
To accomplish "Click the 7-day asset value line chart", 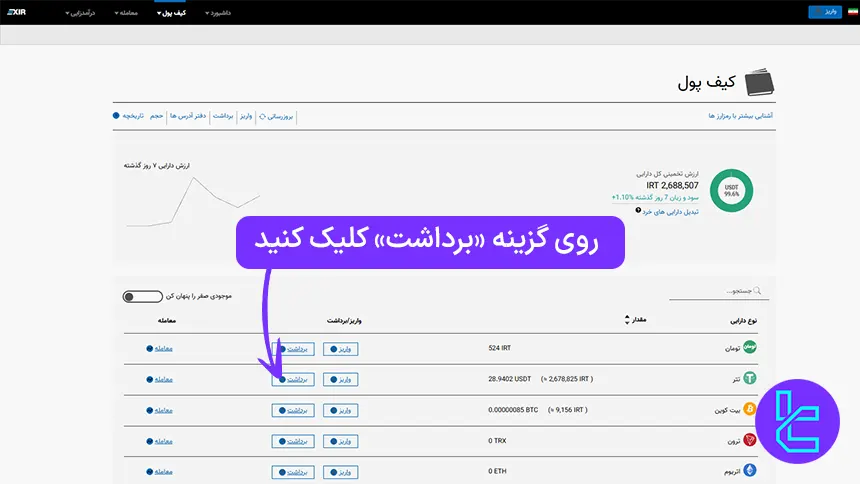I will pyautogui.click(x=193, y=201).
